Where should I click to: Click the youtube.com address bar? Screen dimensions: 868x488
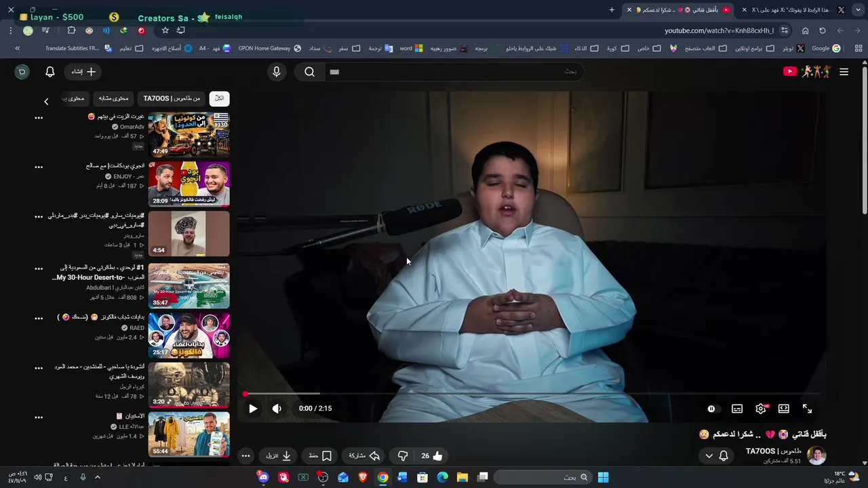click(718, 30)
